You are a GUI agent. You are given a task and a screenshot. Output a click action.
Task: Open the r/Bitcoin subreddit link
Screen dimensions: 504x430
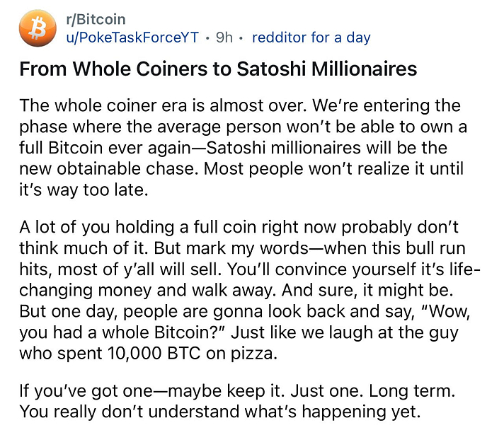point(91,21)
